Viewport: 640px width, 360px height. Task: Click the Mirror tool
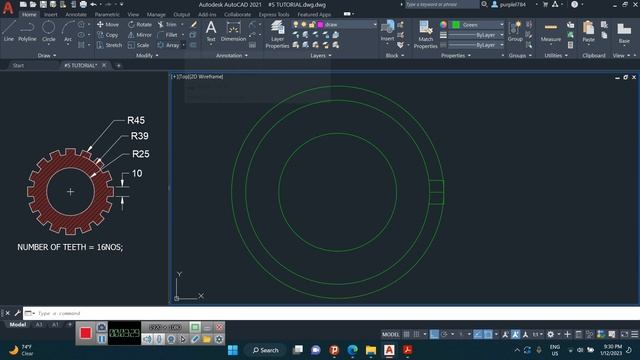pyautogui.click(x=140, y=35)
